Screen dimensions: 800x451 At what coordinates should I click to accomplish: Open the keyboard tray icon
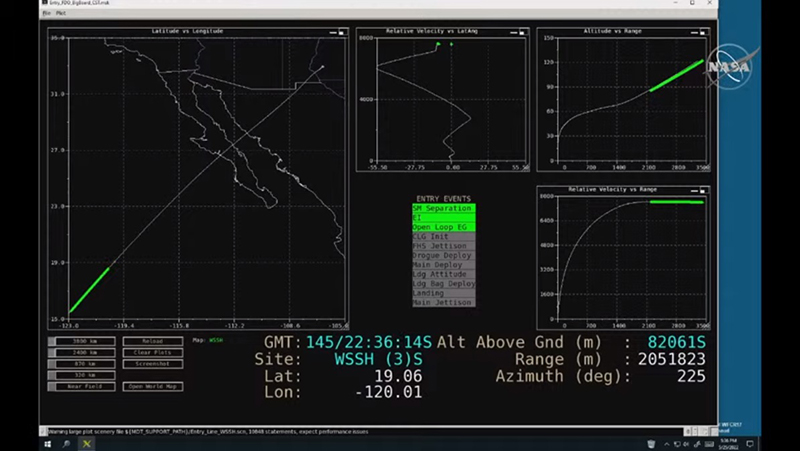709,444
